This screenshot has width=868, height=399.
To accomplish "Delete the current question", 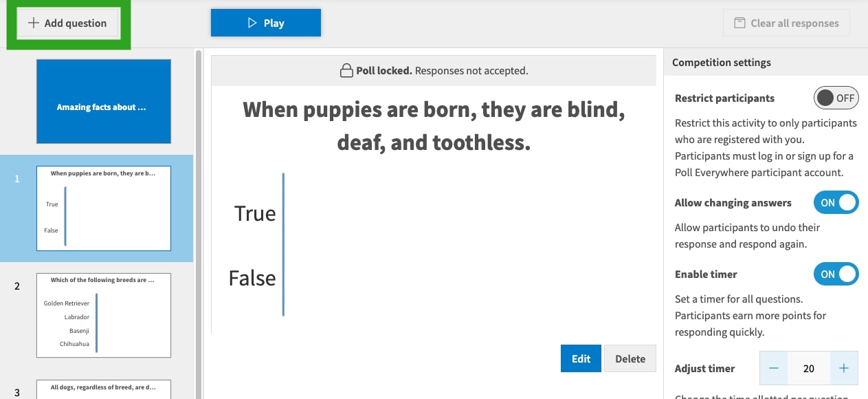I will (x=630, y=358).
